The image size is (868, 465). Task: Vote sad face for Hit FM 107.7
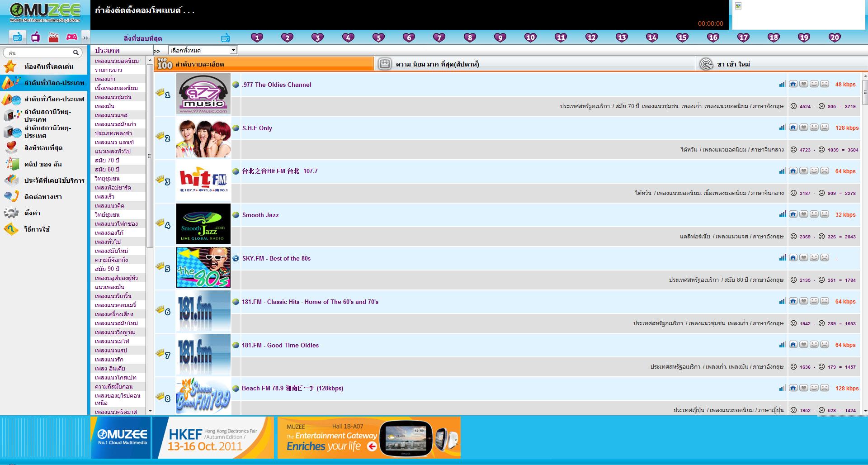pos(825,171)
